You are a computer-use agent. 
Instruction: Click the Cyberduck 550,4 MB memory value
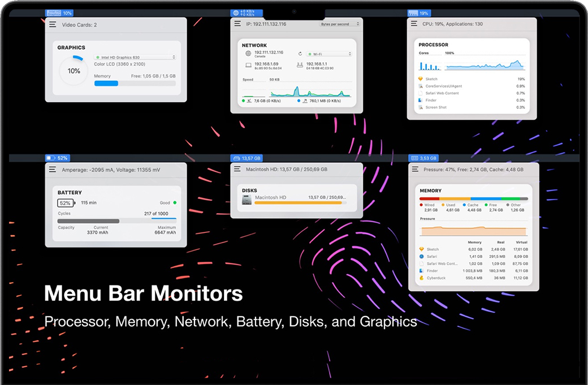pos(474,278)
